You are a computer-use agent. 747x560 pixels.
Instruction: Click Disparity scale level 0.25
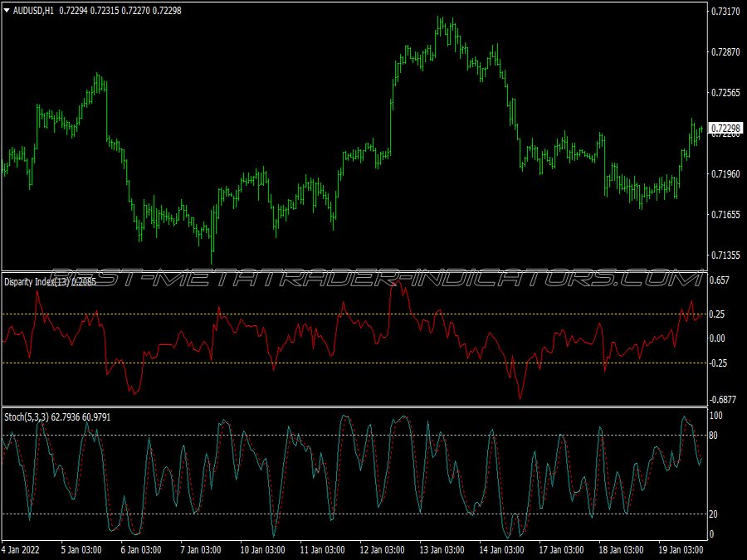(717, 314)
